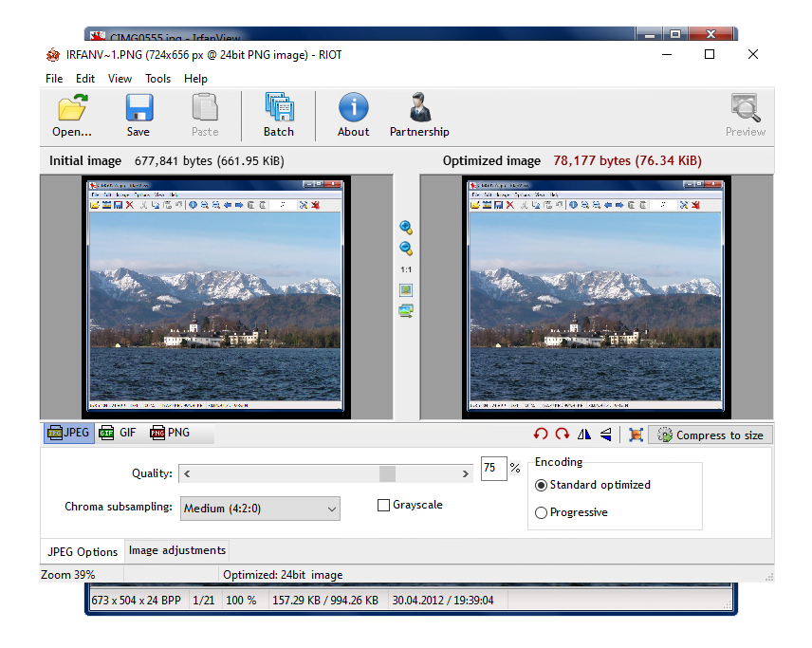The width and height of the screenshot is (812, 648).
Task: Click the initial size text "677,841 bytes"
Action: [x=174, y=161]
